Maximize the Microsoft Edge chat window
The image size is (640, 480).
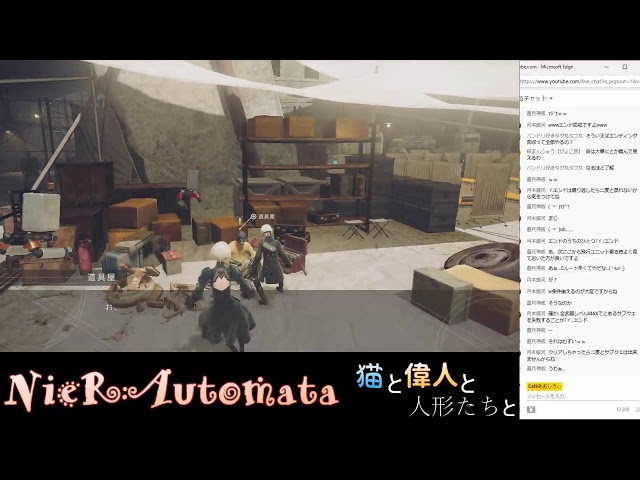click(624, 67)
